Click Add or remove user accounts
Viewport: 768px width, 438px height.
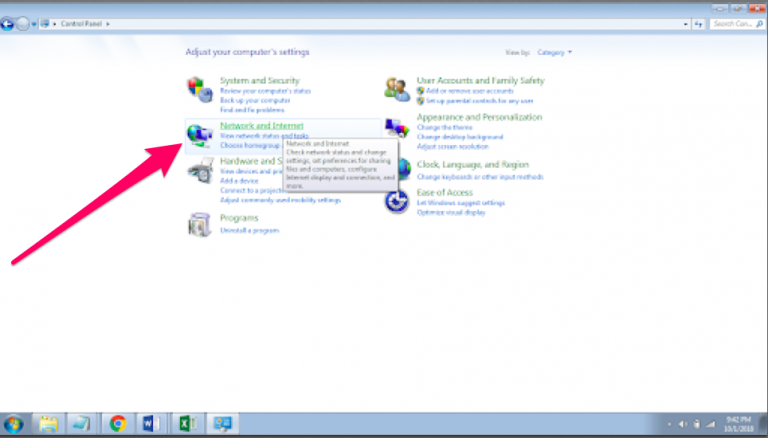click(469, 91)
